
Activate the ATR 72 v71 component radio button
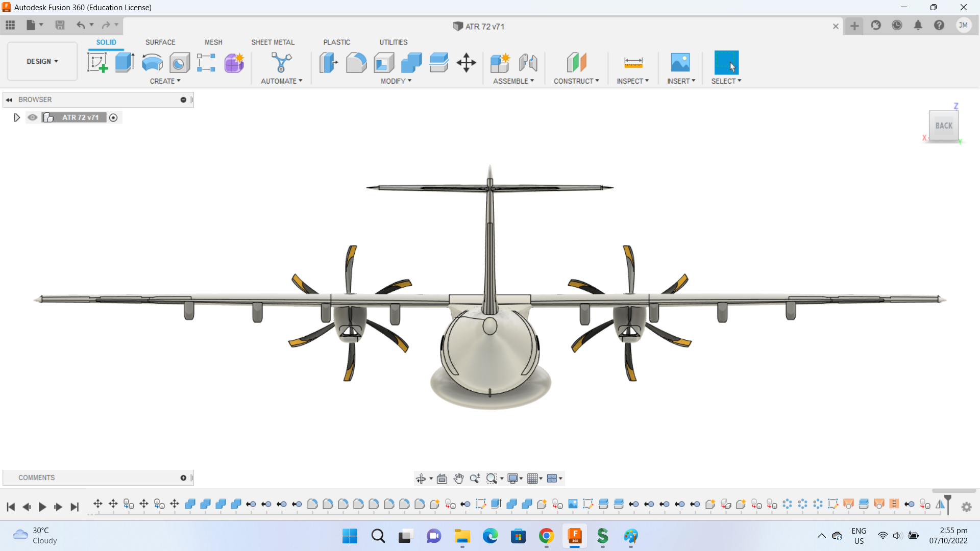click(113, 118)
